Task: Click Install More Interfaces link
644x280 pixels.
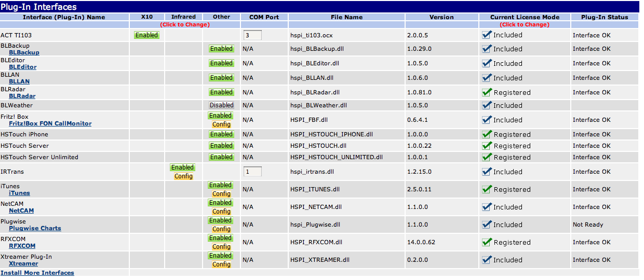Action: [37, 273]
